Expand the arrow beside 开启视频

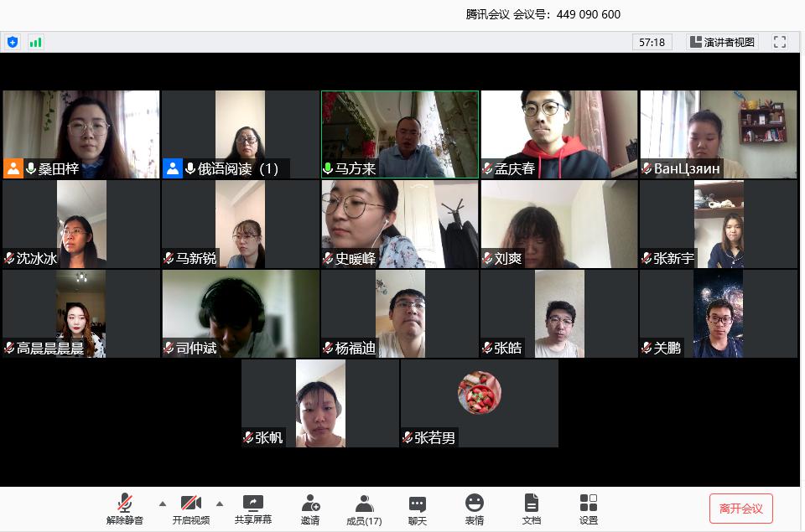220,504
